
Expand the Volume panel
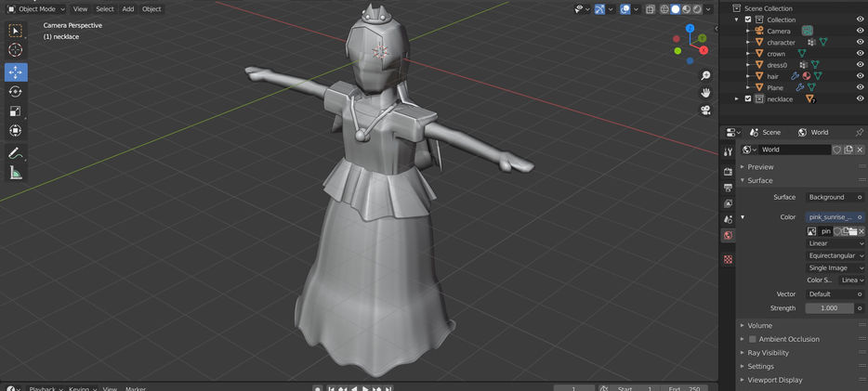coord(759,326)
